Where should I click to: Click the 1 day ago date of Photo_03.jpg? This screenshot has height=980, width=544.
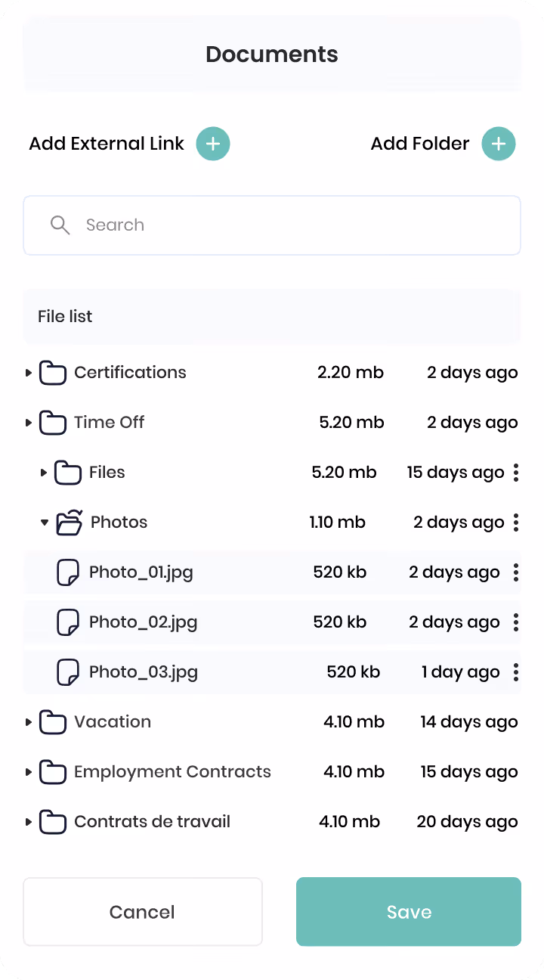click(461, 672)
